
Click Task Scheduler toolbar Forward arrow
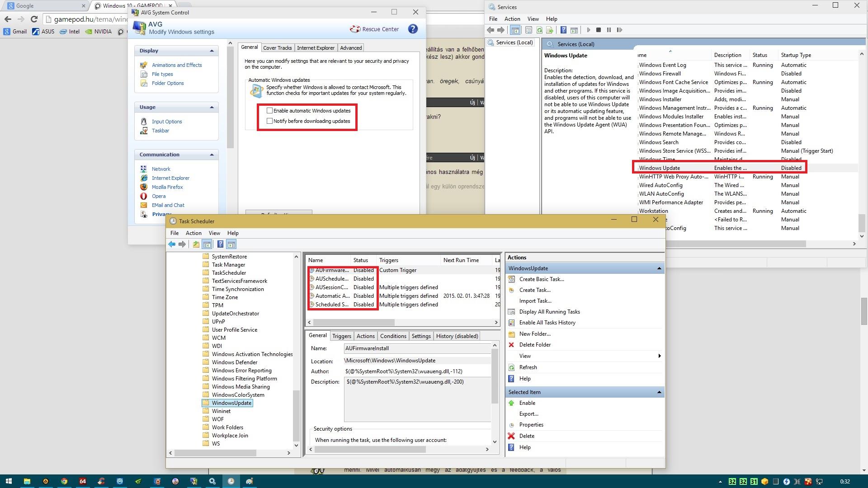click(x=182, y=244)
